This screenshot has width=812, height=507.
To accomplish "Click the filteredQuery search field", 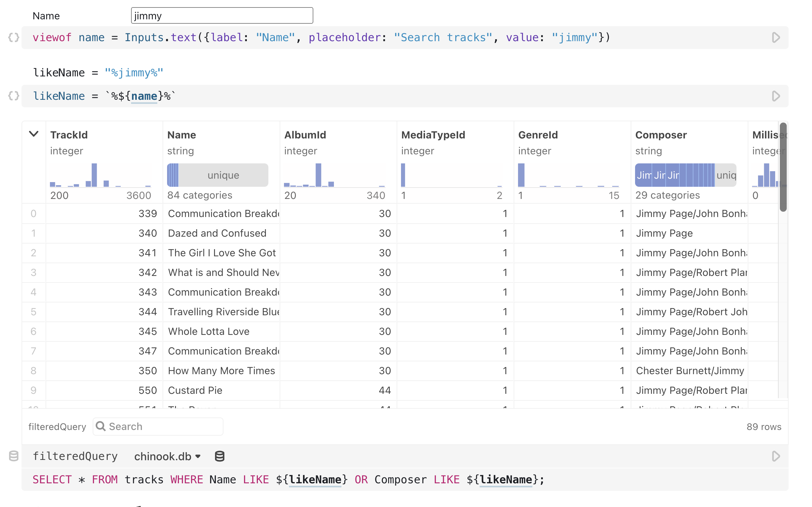I will 158,426.
